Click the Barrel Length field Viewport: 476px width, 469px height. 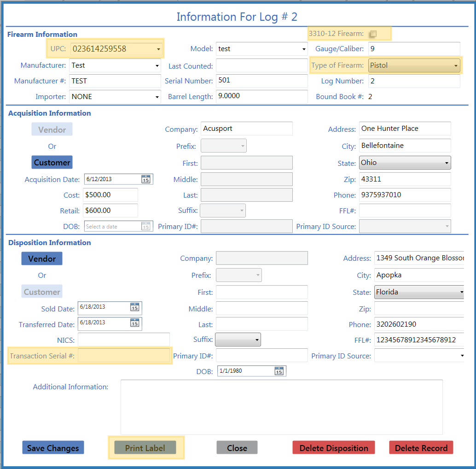tap(261, 97)
